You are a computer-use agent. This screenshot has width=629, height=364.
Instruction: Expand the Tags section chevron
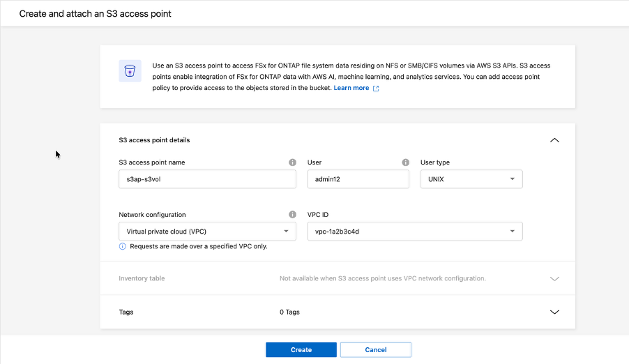tap(554, 312)
